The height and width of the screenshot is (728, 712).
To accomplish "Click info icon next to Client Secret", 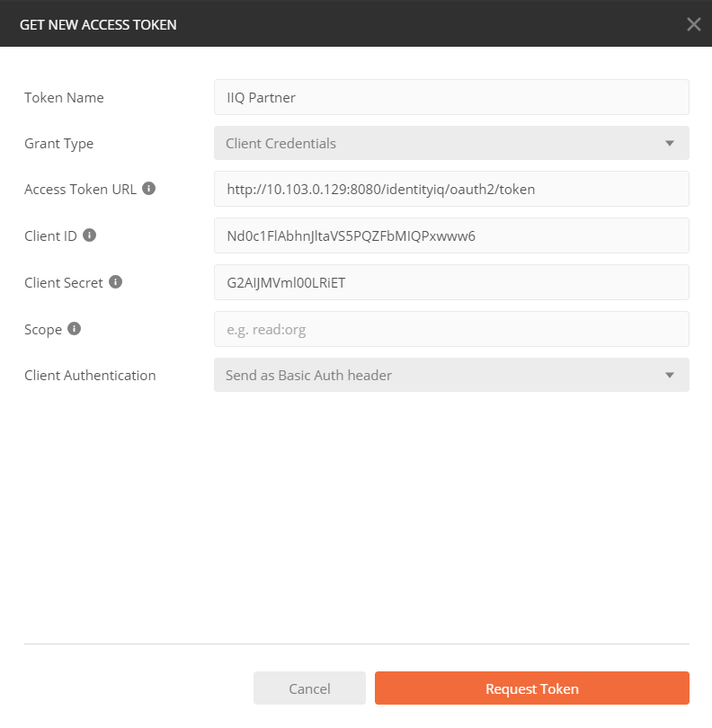I will 115,282.
